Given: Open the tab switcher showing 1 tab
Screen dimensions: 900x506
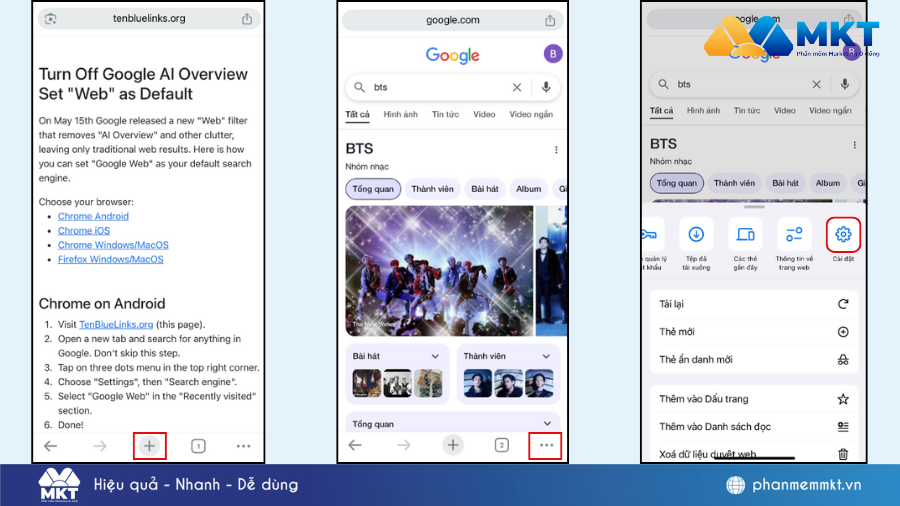Looking at the screenshot, I should coord(198,446).
